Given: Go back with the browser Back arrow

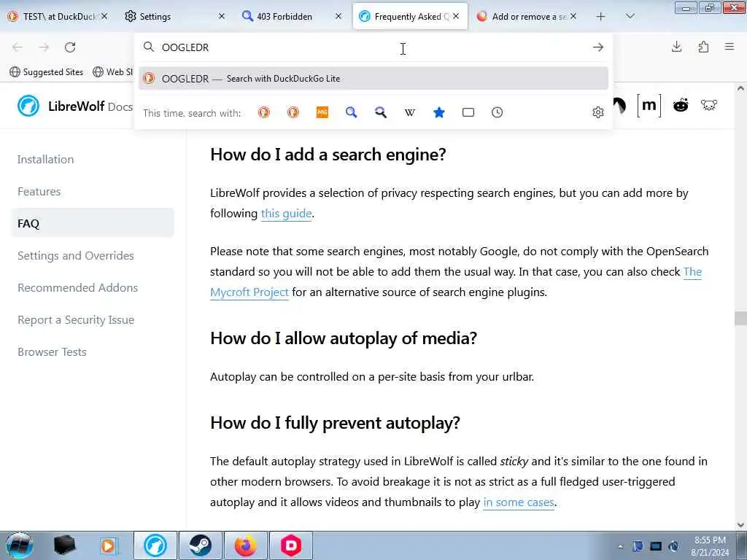Looking at the screenshot, I should [18, 47].
